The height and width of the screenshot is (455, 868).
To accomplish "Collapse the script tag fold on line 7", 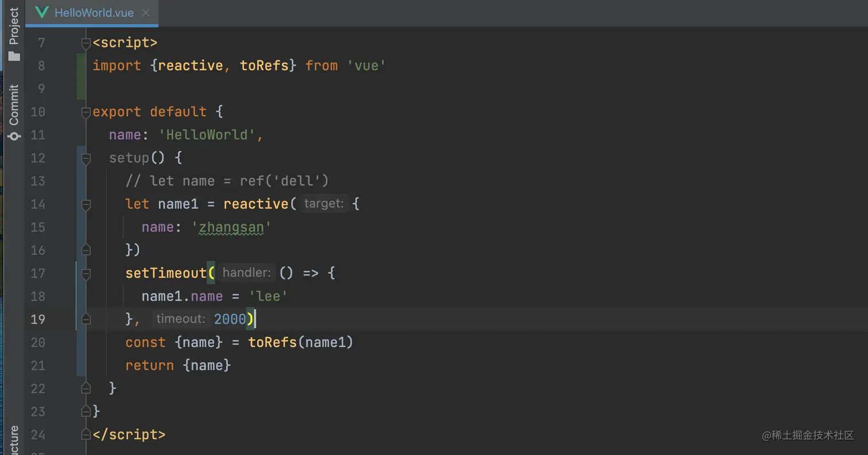I will (86, 43).
